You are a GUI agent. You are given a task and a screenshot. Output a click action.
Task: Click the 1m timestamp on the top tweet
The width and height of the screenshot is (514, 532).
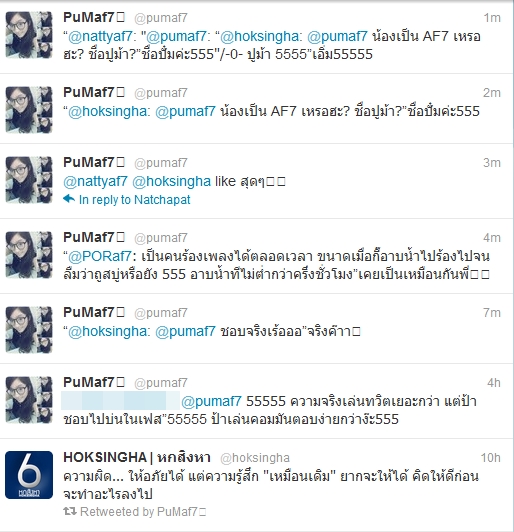tap(492, 18)
